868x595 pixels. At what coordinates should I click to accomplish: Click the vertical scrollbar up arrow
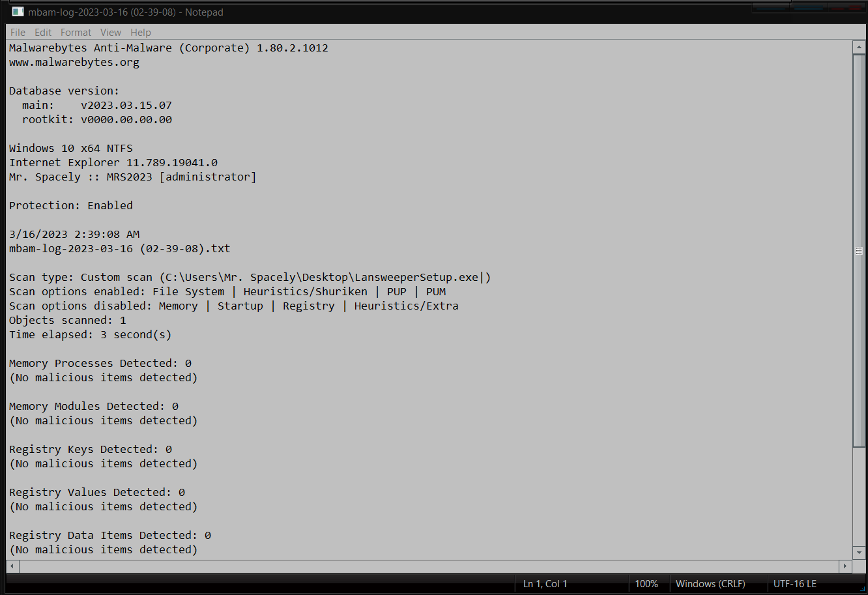(x=859, y=48)
